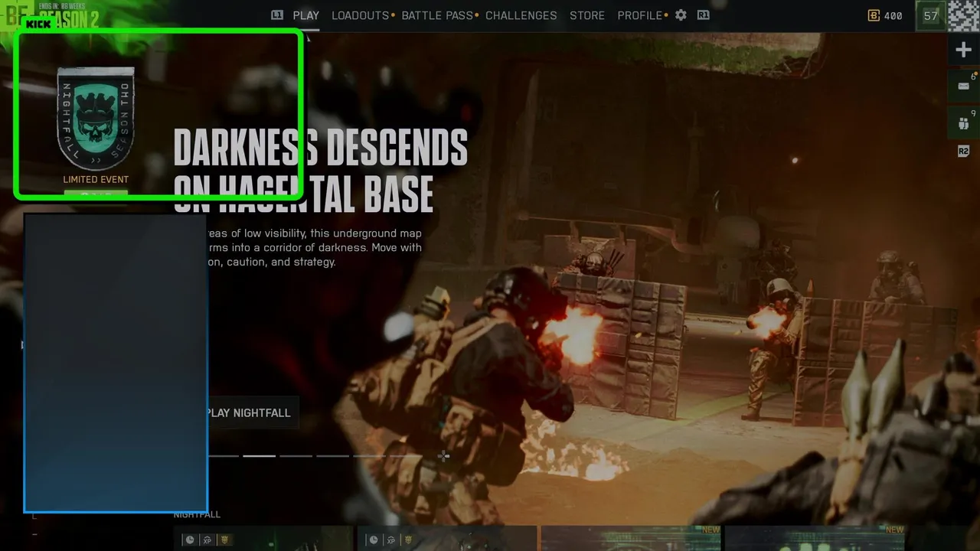
Task: Open the squad friends icon showing 9
Action: (964, 122)
